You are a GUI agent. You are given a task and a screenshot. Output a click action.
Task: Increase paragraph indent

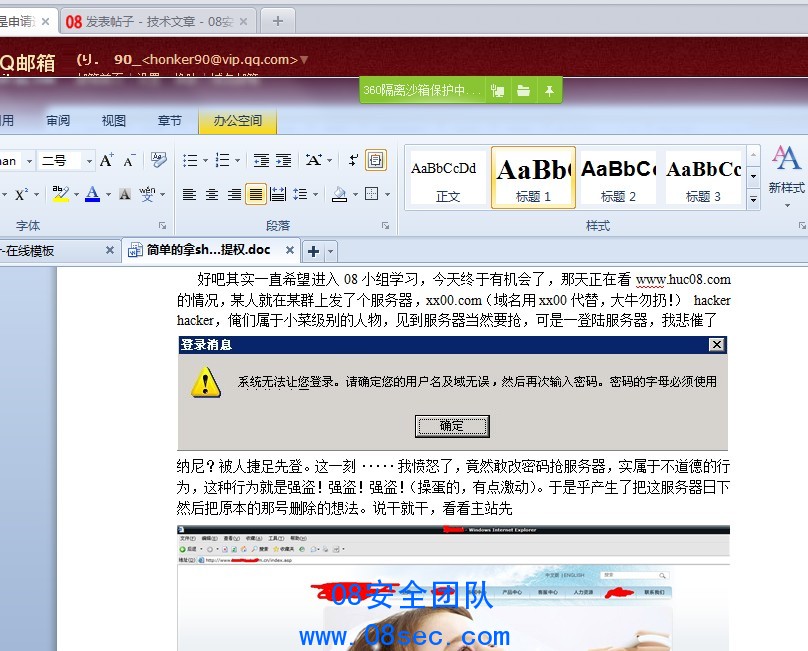pyautogui.click(x=283, y=160)
